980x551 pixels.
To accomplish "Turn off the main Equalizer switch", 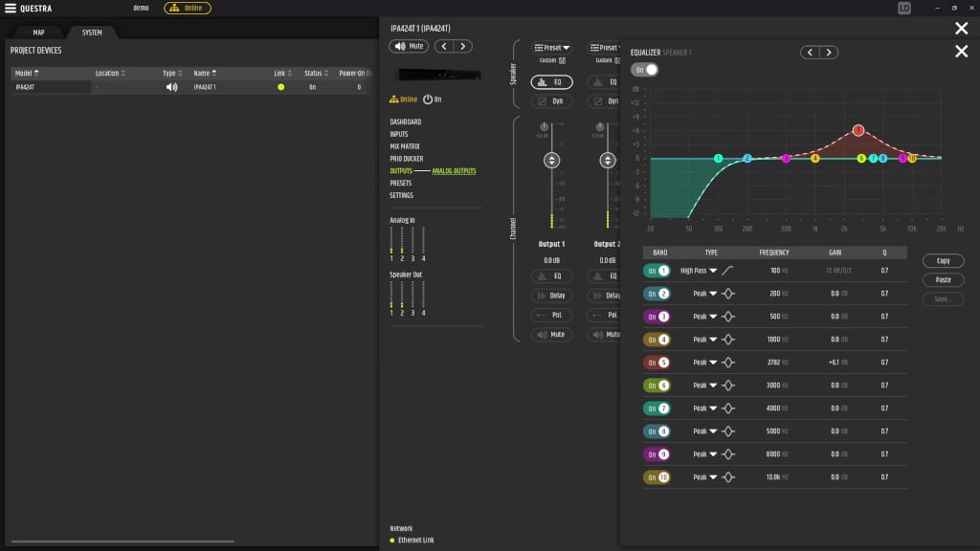I will [645, 70].
